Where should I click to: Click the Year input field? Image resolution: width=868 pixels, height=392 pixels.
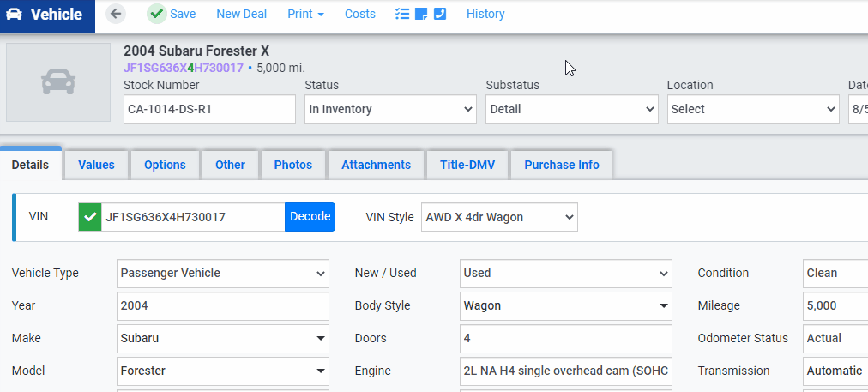click(222, 305)
